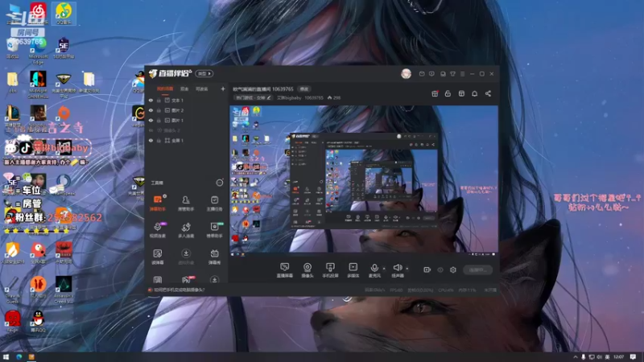Image resolution: width=644 pixels, height=362 pixels.
Task: Expand the microphone options arrow
Action: coord(384,269)
